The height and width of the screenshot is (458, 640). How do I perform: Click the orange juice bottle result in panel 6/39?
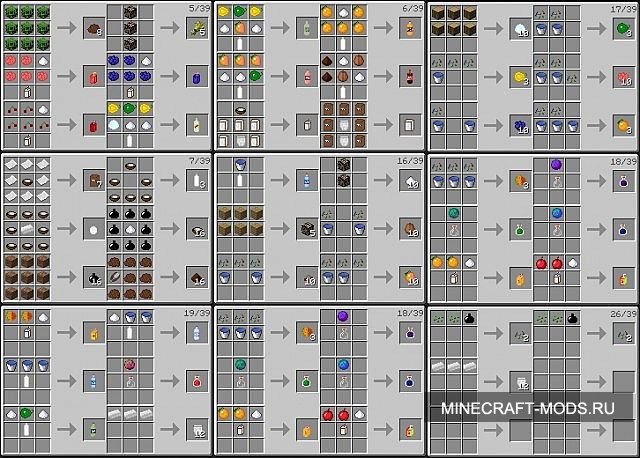[410, 28]
